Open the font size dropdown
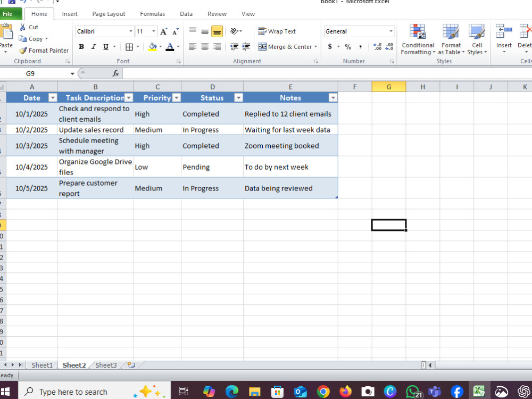Viewport: 532px width, 399px height. pos(154,31)
